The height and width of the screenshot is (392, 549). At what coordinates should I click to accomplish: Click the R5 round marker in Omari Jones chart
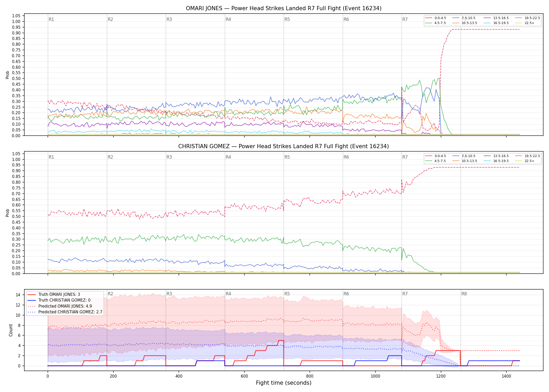[287, 19]
